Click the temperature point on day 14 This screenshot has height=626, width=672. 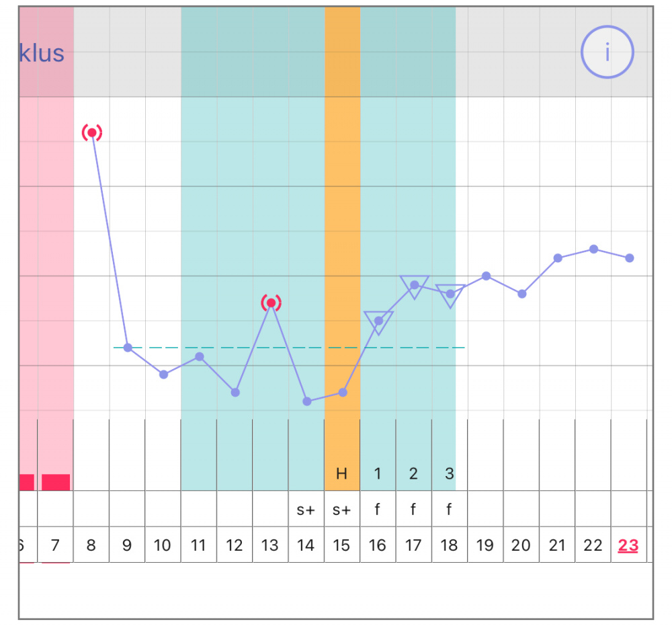coord(307,401)
